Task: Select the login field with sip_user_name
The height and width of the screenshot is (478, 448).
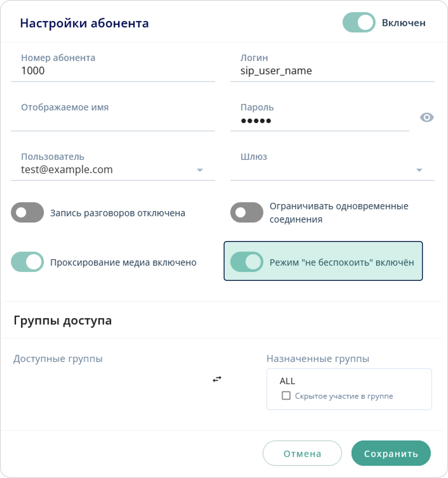Action: 313,71
